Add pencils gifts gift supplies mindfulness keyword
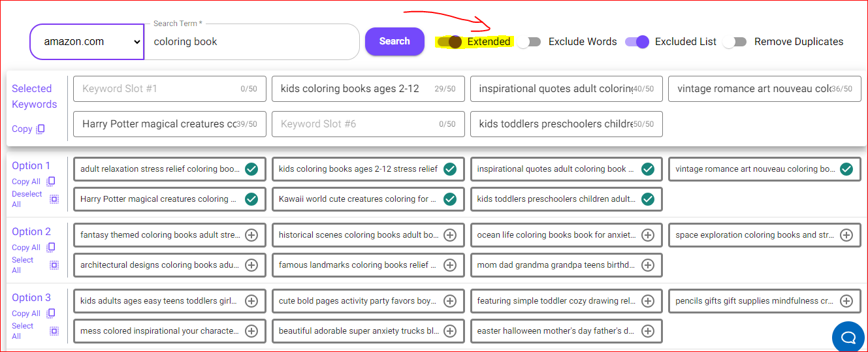 pyautogui.click(x=846, y=301)
